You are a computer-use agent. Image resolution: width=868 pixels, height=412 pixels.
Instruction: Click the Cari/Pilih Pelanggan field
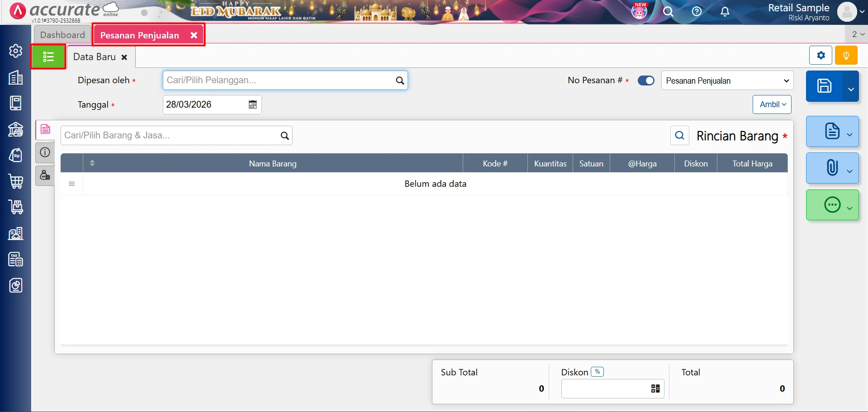(x=285, y=80)
